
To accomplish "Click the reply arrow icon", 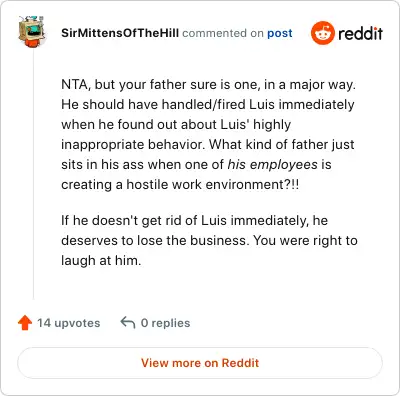I will tap(128, 322).
